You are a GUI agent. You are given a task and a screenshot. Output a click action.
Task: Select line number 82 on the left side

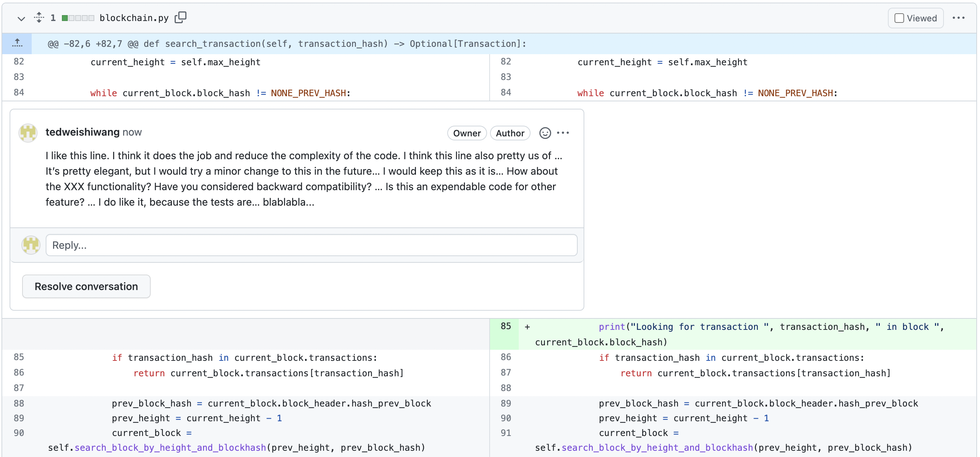tap(19, 62)
